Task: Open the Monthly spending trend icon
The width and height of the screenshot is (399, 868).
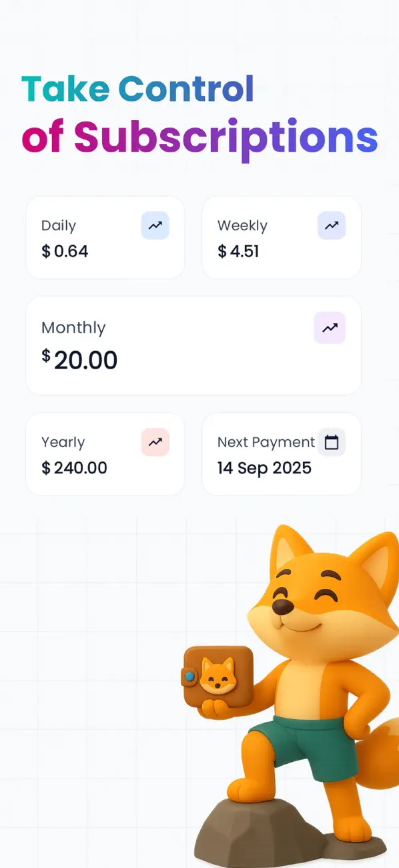Action: [x=330, y=328]
